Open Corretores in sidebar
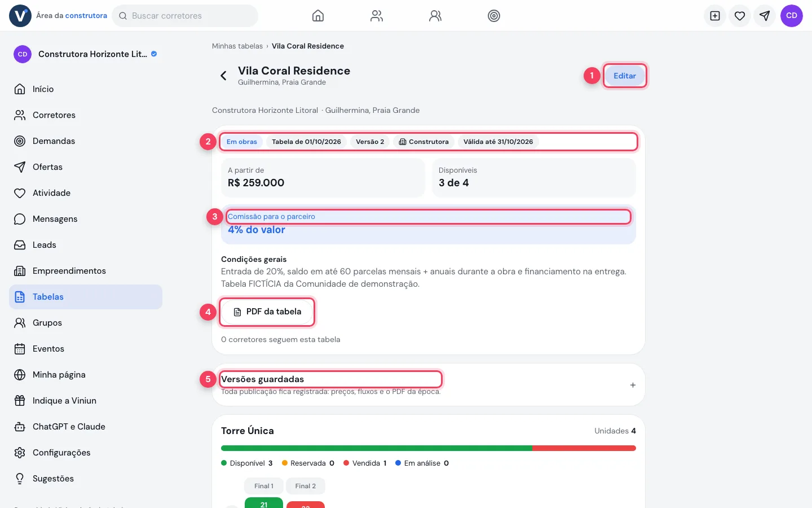This screenshot has height=508, width=812. click(86, 115)
